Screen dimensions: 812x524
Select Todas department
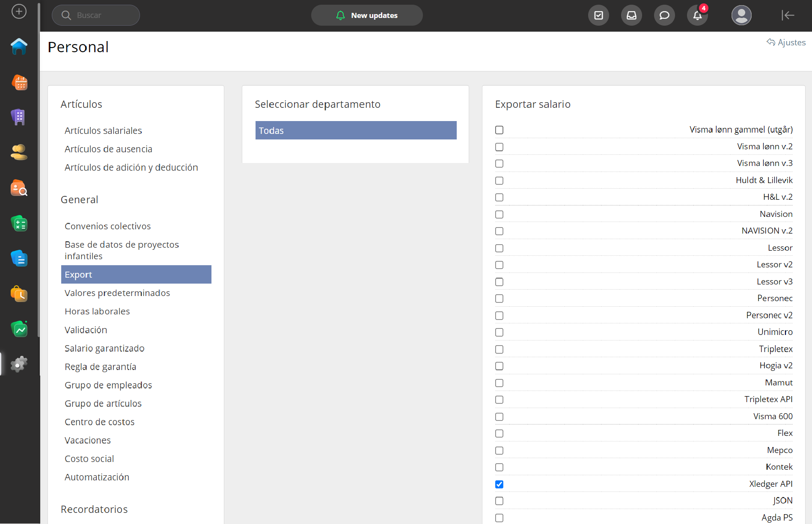(356, 130)
